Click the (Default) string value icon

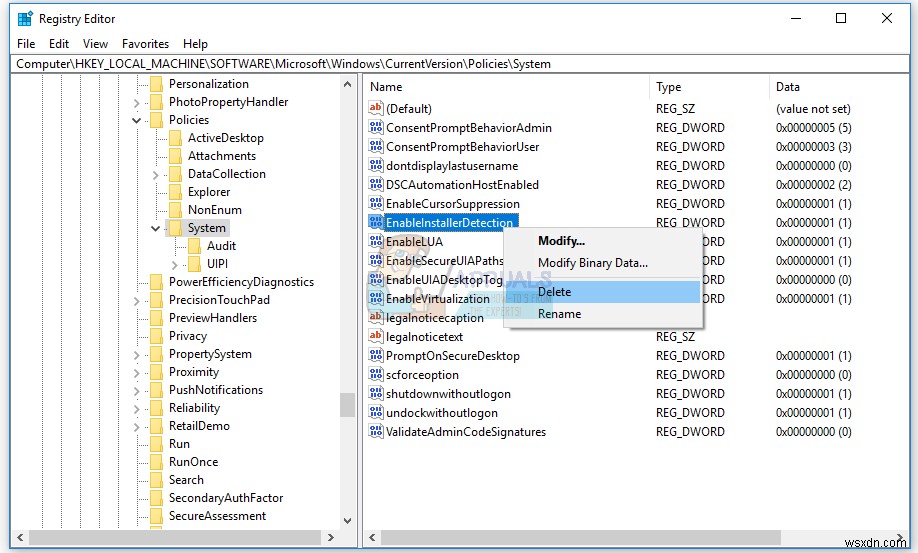coord(375,108)
